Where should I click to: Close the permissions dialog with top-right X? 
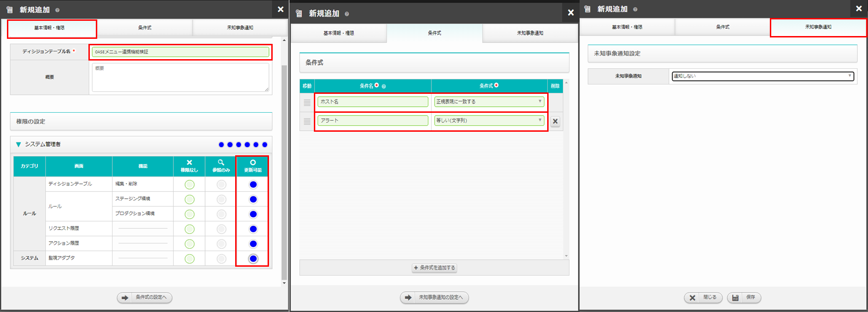click(281, 9)
